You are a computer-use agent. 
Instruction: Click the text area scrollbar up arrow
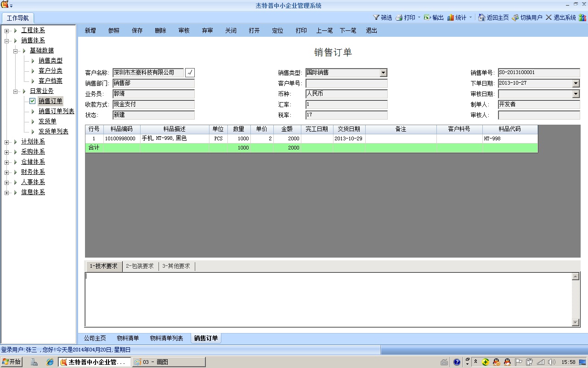(x=576, y=276)
